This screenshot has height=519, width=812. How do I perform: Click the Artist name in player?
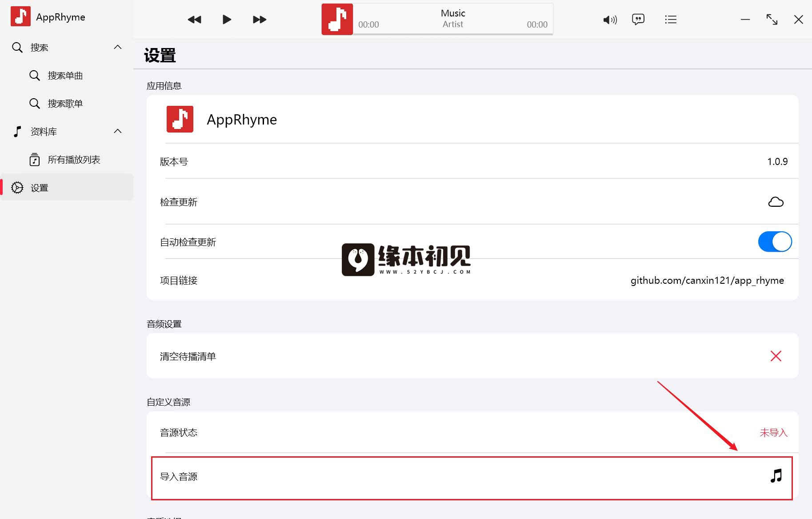[x=453, y=24]
